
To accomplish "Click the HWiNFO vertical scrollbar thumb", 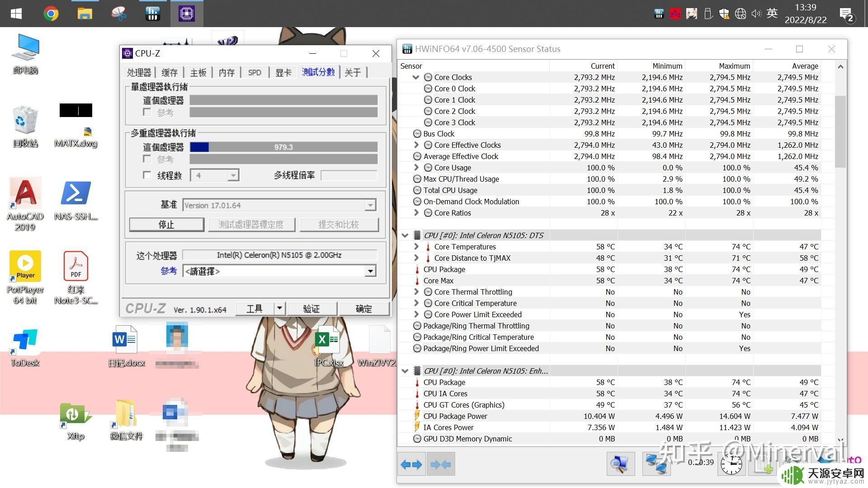I will click(x=840, y=131).
